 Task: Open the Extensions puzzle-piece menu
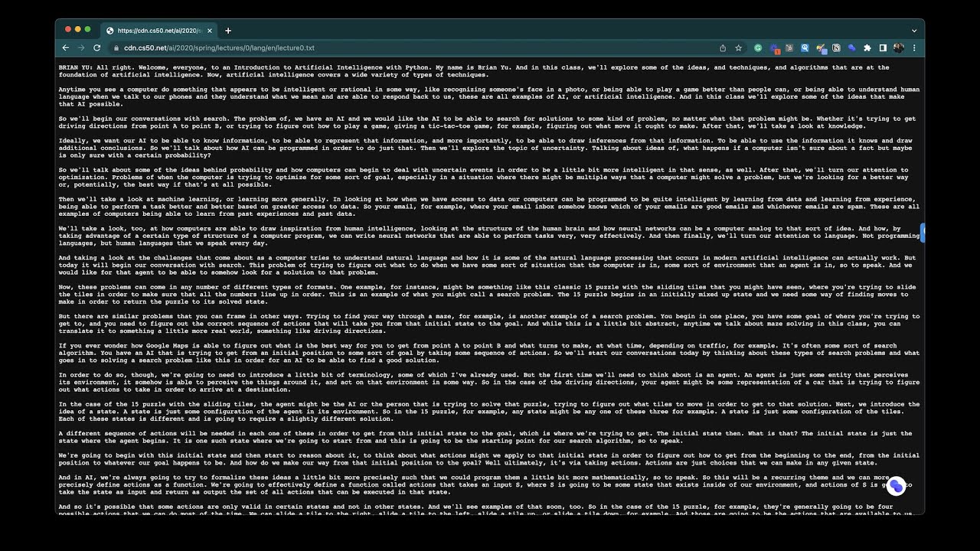[867, 47]
